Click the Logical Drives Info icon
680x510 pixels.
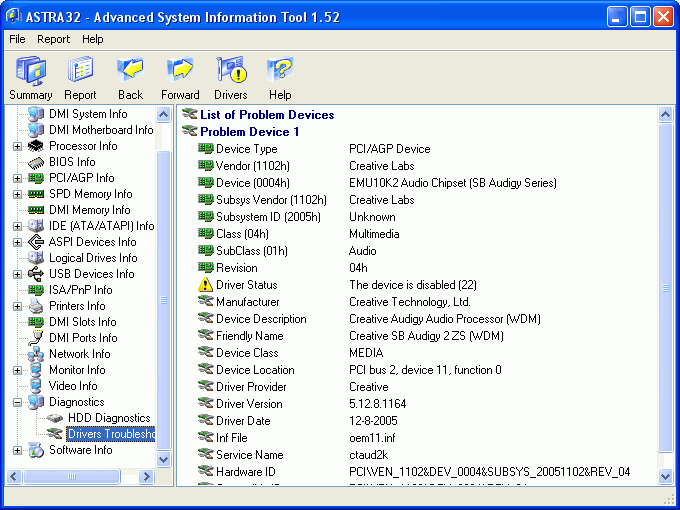(36, 258)
